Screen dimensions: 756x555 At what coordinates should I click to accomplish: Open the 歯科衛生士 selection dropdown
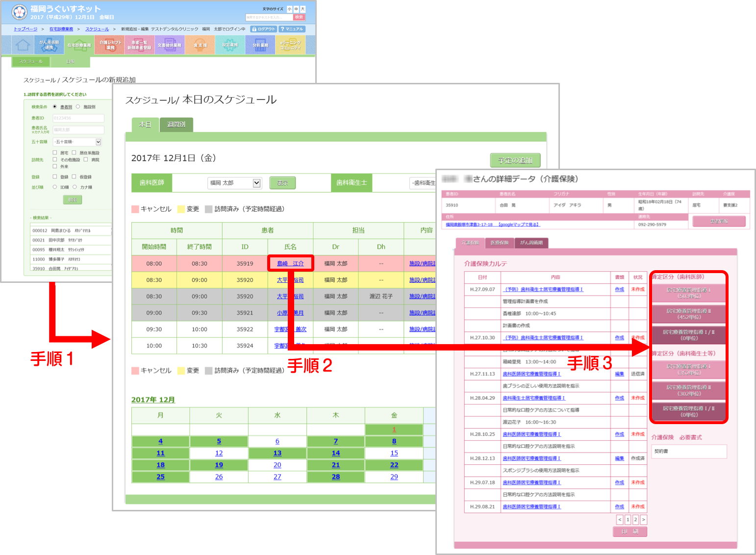pyautogui.click(x=423, y=183)
